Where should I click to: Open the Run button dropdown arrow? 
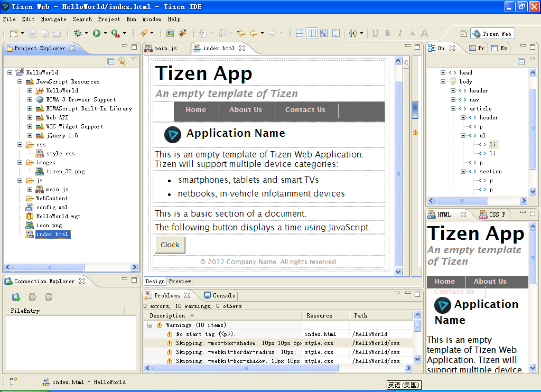(105, 33)
